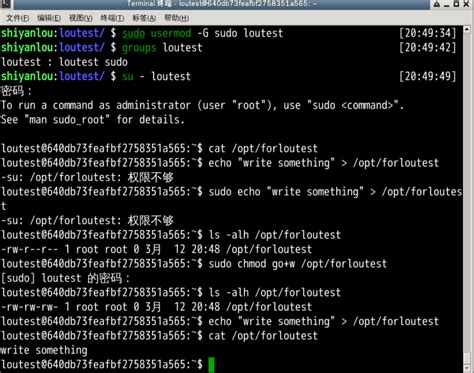474x373 pixels.
Task: Close the Terminal window
Action: tap(467, 4)
